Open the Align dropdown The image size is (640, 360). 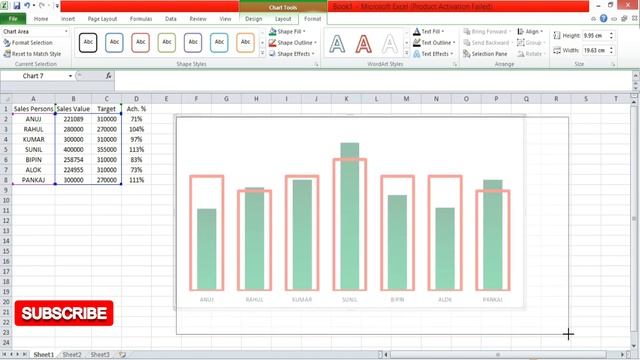(x=530, y=31)
